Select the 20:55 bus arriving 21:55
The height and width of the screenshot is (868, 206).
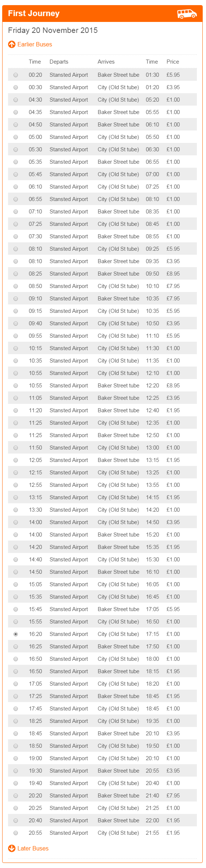(x=16, y=833)
